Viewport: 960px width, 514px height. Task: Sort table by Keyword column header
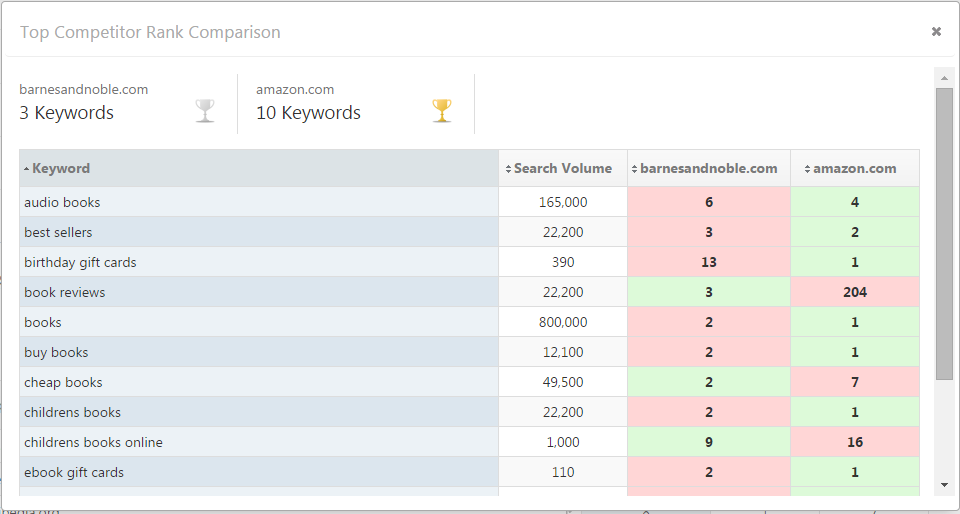tap(61, 168)
